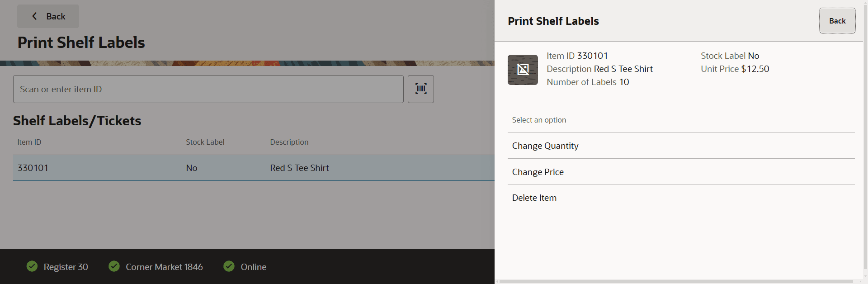
Task: Click the Item ID column header
Action: 29,142
